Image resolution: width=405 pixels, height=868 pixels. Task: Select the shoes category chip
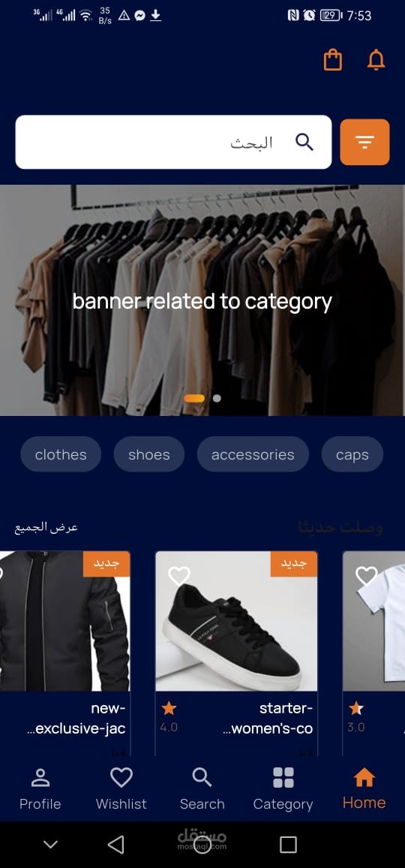point(148,454)
